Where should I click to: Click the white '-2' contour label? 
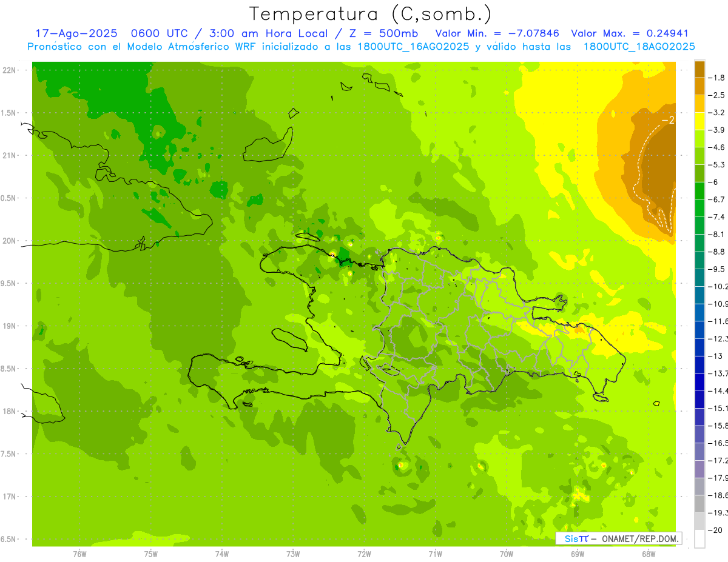668,120
